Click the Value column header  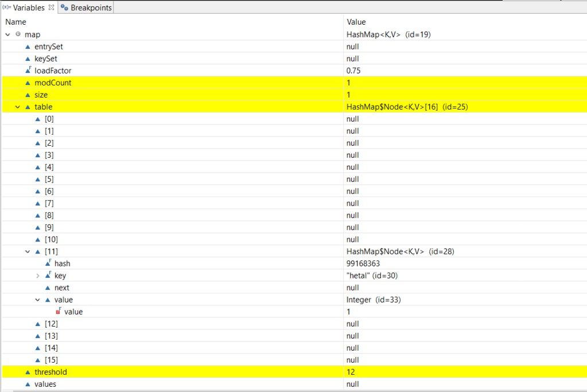coord(356,22)
